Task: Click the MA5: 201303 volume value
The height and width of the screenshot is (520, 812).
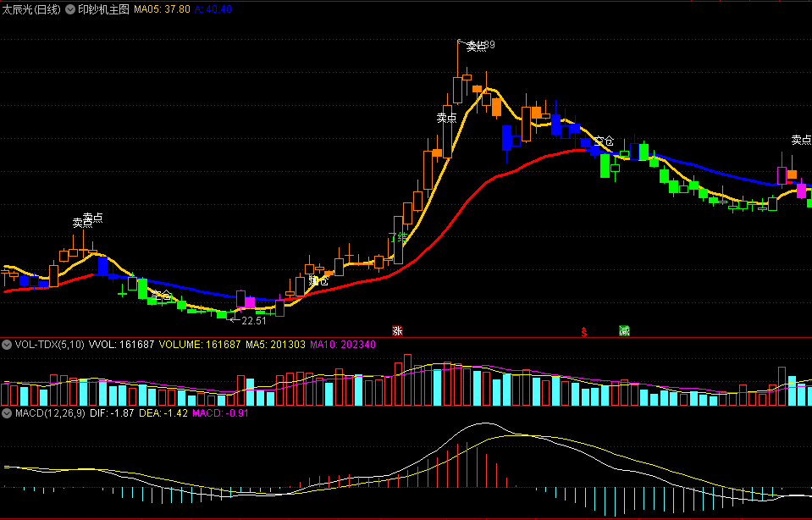Action: pos(275,345)
